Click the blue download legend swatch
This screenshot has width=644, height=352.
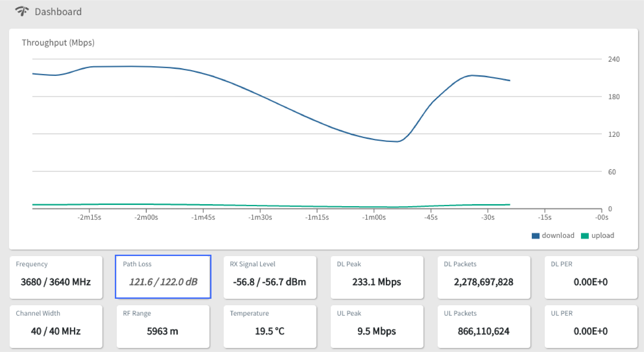click(535, 236)
